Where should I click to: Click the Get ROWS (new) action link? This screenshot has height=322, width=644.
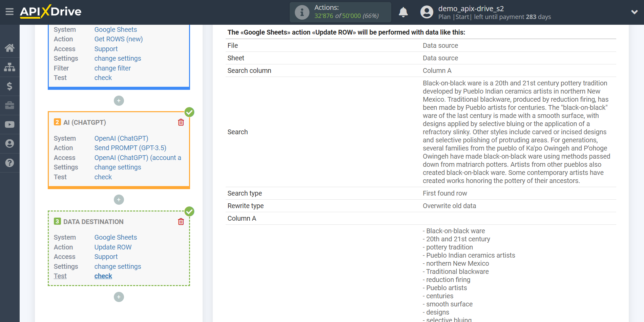tap(119, 39)
